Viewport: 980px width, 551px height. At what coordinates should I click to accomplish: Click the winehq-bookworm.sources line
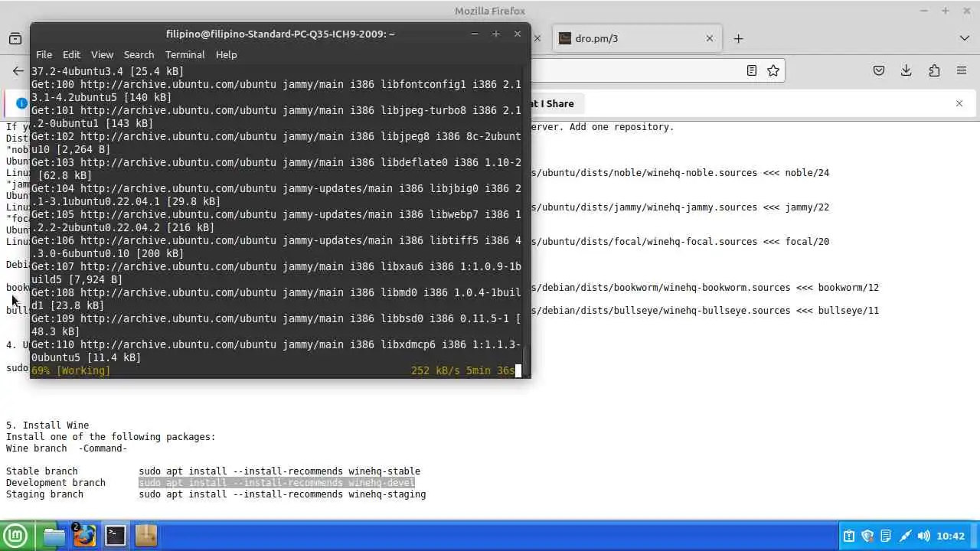point(705,288)
